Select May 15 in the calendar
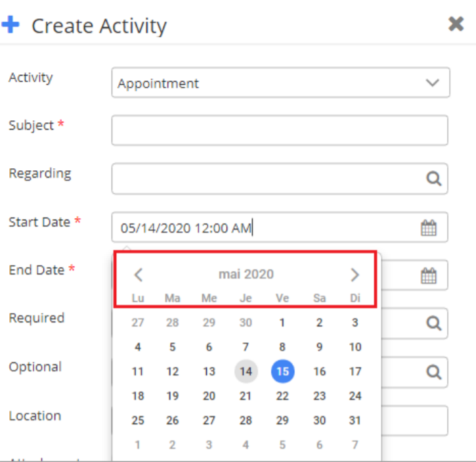Image resolution: width=476 pixels, height=462 pixels. (282, 371)
